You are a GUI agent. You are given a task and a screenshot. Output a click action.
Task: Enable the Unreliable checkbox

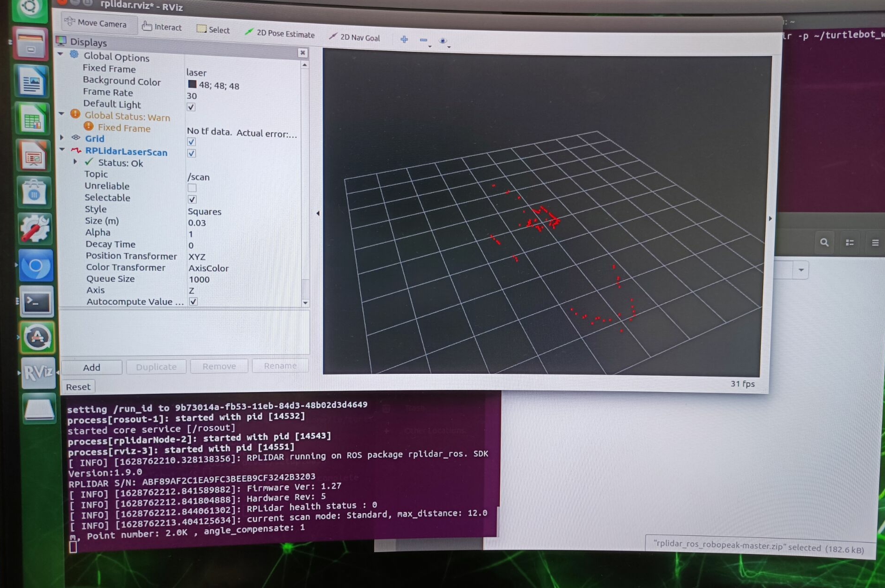tap(192, 188)
